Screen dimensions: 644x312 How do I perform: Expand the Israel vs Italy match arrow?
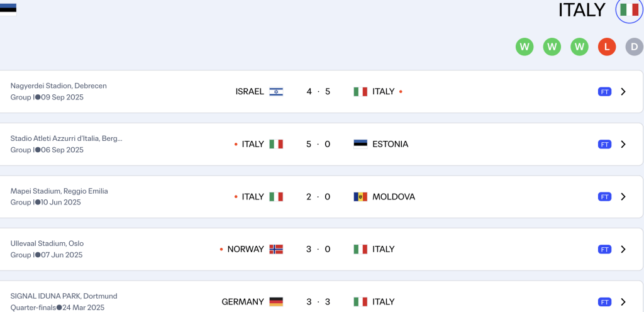pyautogui.click(x=623, y=92)
